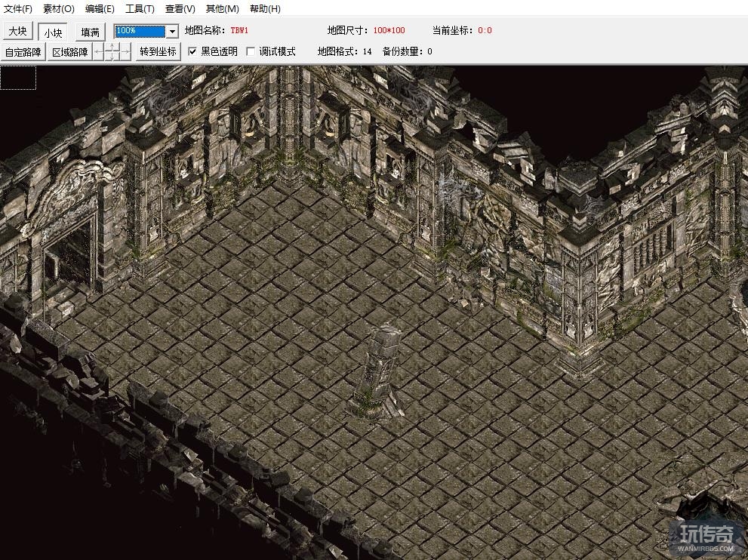Click the current coordinate value 0:0
The width and height of the screenshot is (748, 560).
tap(485, 30)
